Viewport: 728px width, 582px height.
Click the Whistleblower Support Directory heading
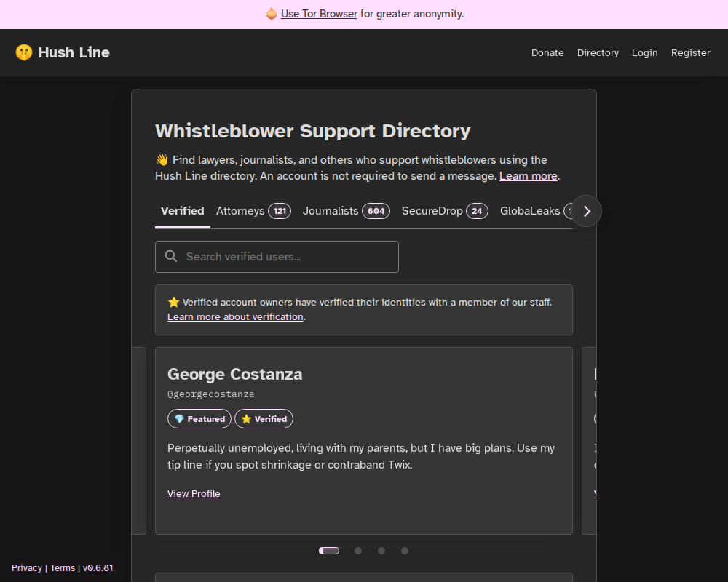point(312,132)
